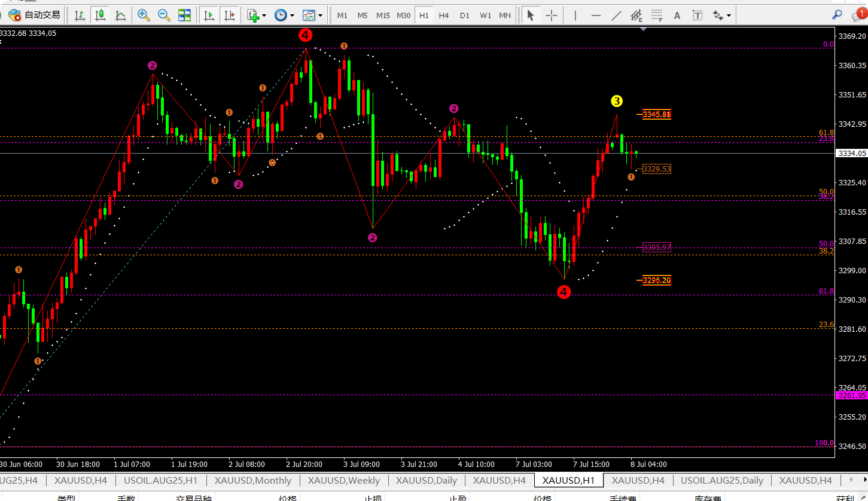Expand the periods dropdown arrow
Image resolution: width=868 pixels, height=501 pixels.
292,16
